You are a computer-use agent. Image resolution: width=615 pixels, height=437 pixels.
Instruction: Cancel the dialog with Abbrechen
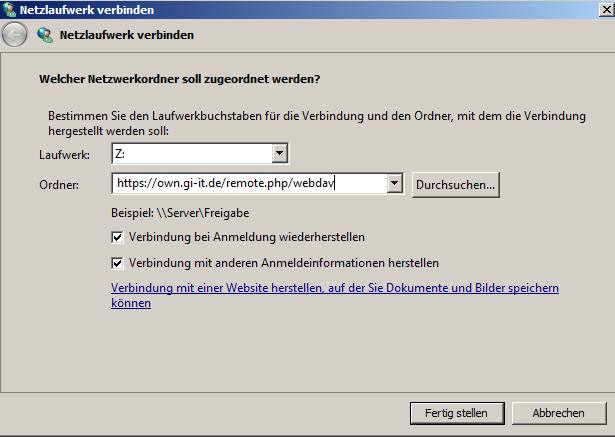[559, 412]
